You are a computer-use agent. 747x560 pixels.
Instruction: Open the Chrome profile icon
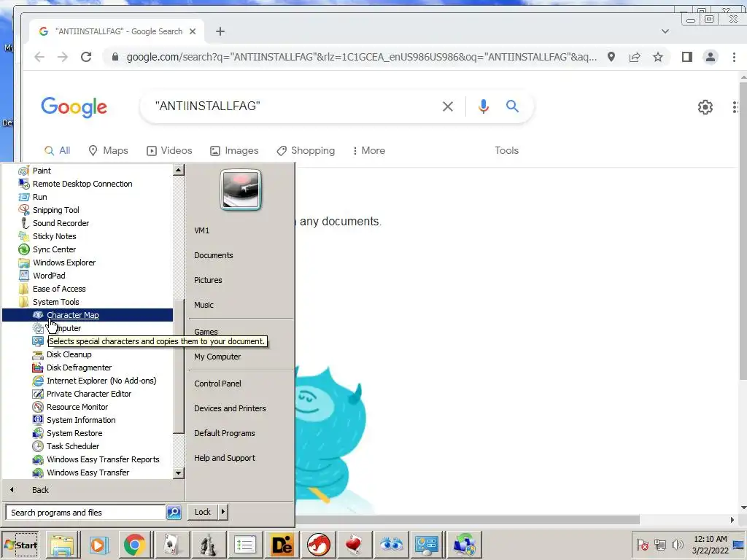pos(711,57)
